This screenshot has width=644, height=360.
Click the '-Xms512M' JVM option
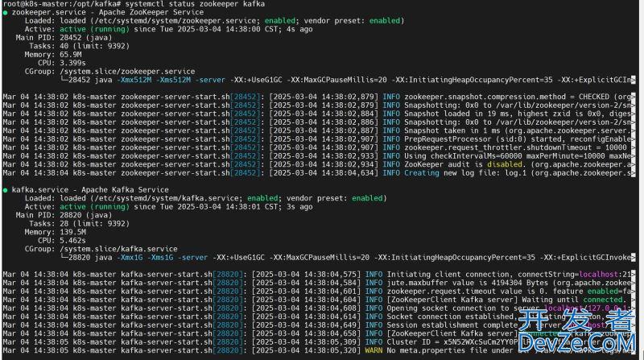173,81
